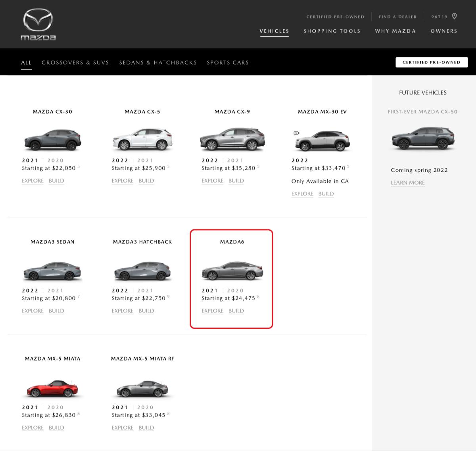Viewport: 476px width, 451px height.
Task: Select 2020 model year for MX-5 Miata
Action: (56, 407)
